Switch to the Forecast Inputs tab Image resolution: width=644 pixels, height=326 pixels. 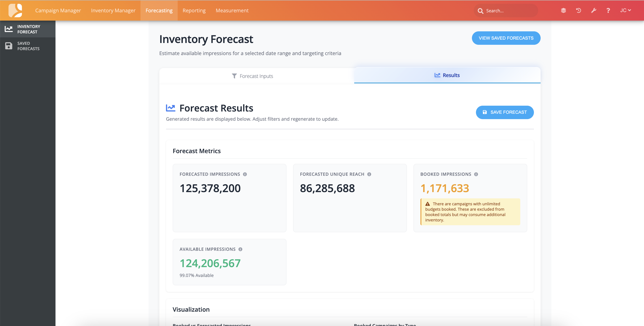click(x=257, y=76)
